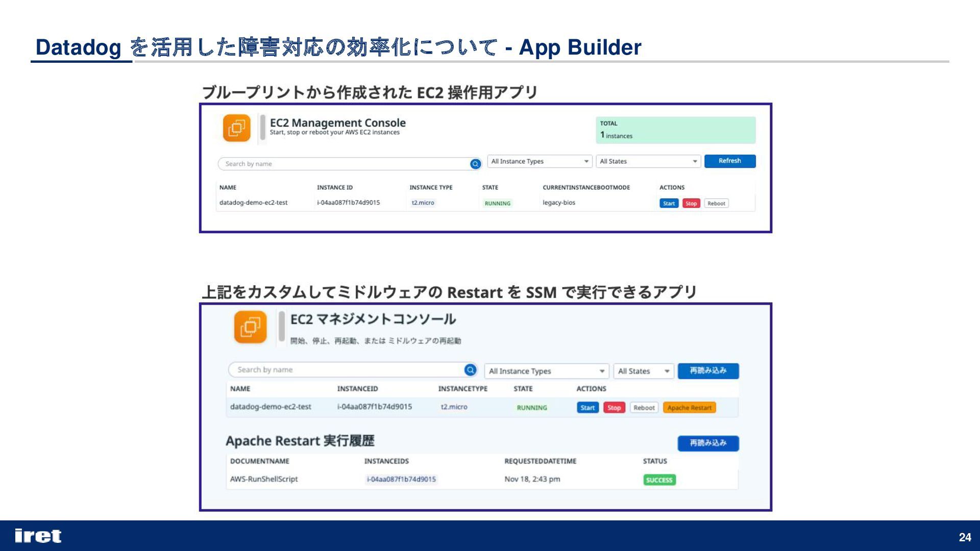
Task: Click RUNNING state badge in lower table
Action: (x=531, y=408)
